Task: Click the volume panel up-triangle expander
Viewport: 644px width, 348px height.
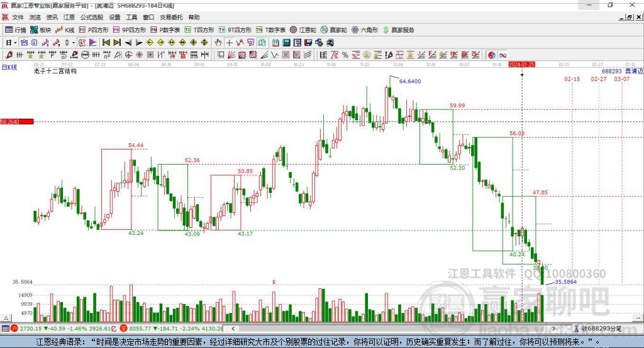Action: [6, 318]
